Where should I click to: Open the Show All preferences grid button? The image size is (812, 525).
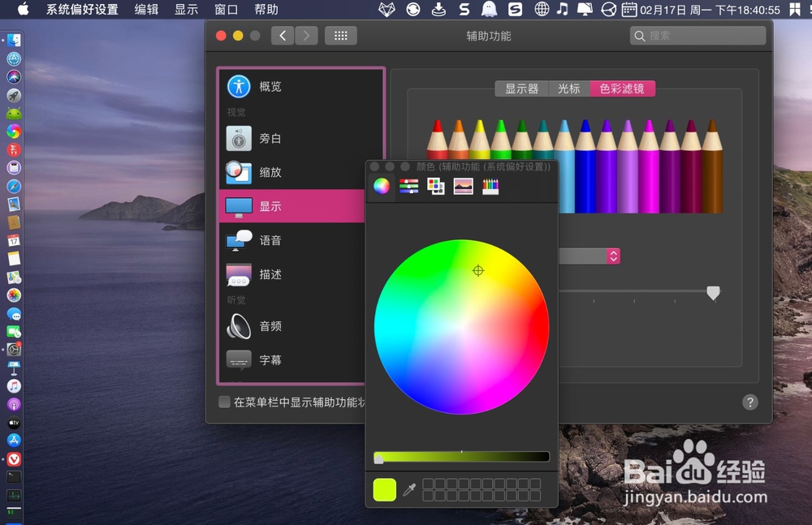click(x=340, y=35)
